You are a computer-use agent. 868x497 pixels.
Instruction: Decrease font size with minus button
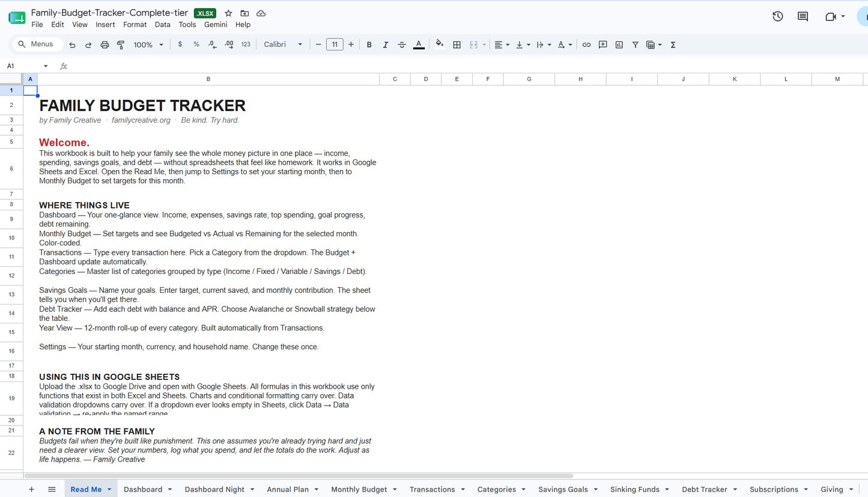(x=318, y=44)
